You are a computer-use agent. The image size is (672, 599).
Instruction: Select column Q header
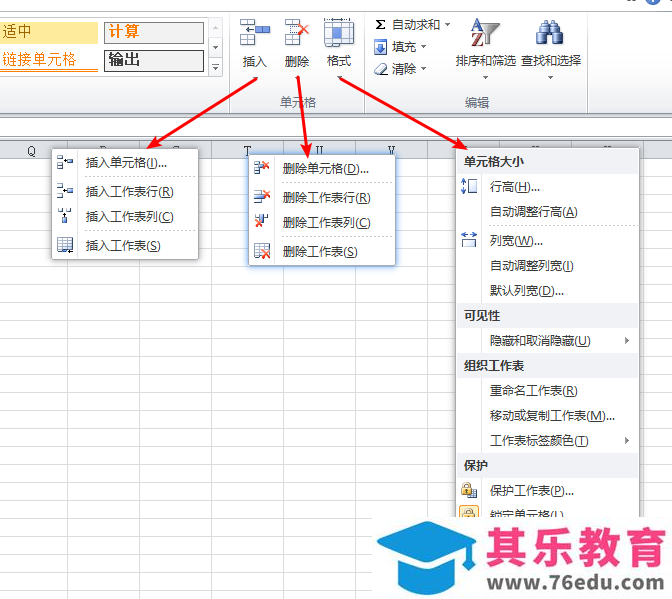click(x=33, y=150)
